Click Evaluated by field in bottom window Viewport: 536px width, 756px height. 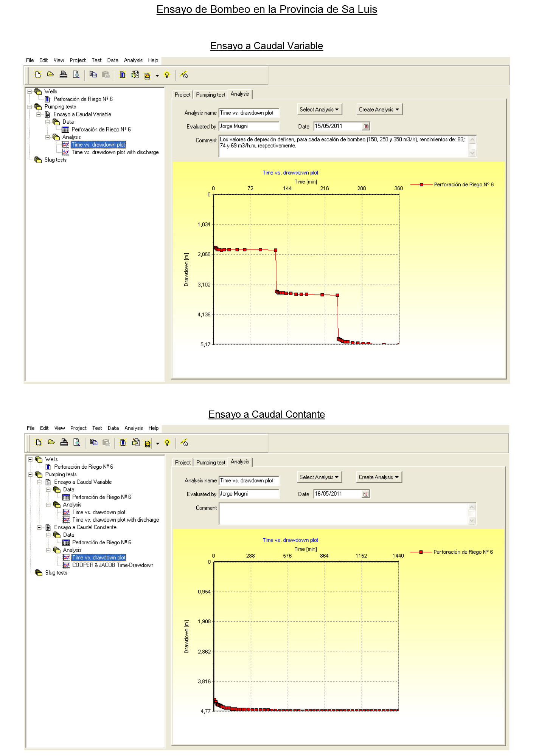tap(249, 494)
